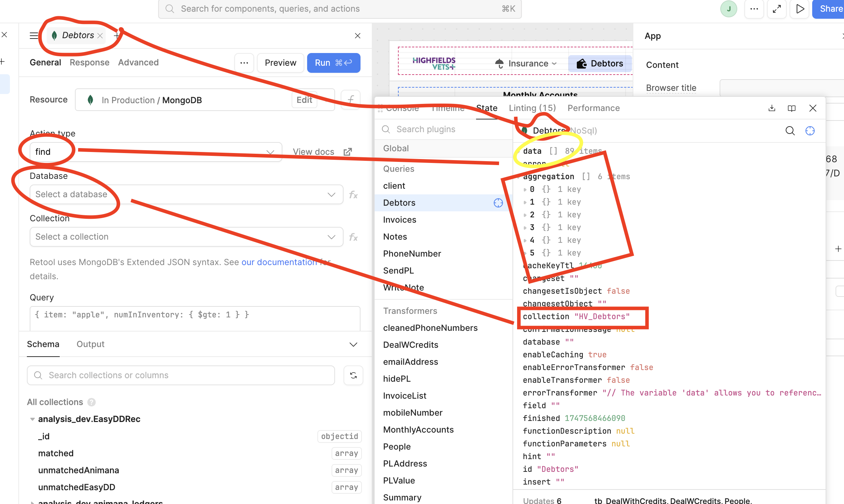Click the preview play icon
Image resolution: width=844 pixels, height=504 pixels.
pos(800,9)
